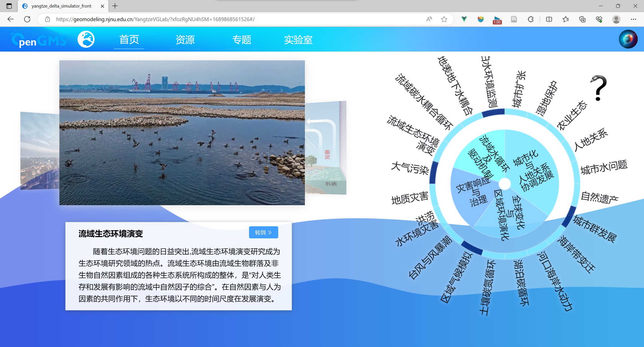Click the city skyline thumbnail on left
This screenshot has width=644, height=347.
pos(40,151)
